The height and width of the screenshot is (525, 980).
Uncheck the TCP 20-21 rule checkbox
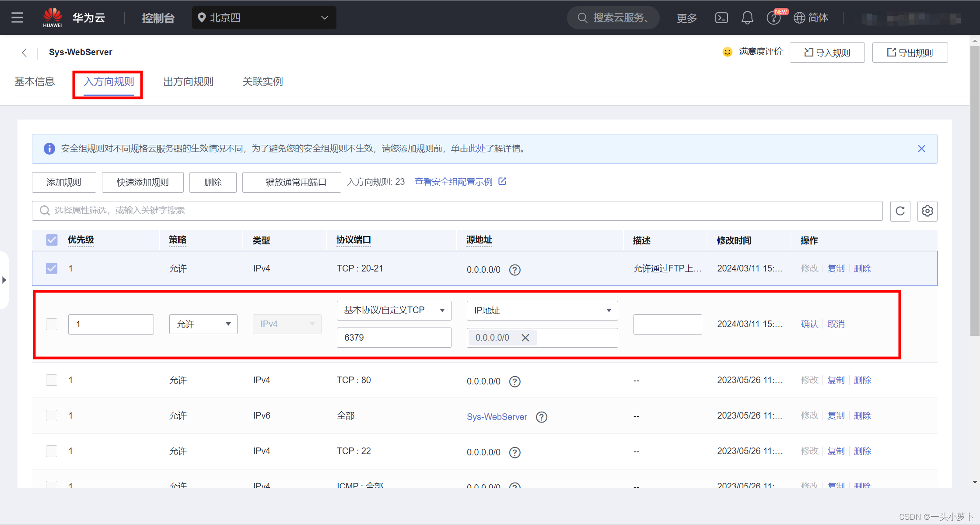click(x=52, y=268)
